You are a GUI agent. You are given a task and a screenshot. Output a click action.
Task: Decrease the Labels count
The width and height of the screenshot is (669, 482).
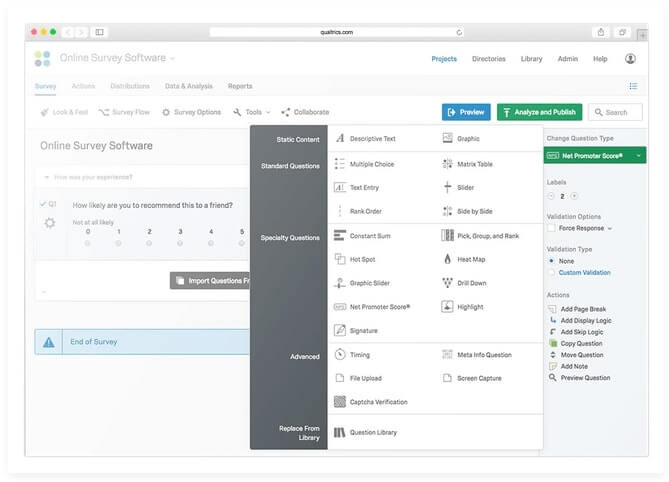click(551, 196)
